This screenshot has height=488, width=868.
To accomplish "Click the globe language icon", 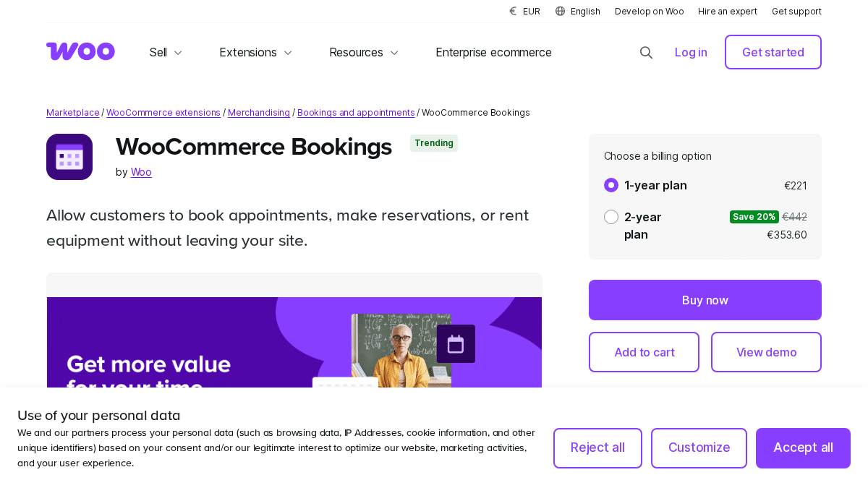I will (x=560, y=11).
